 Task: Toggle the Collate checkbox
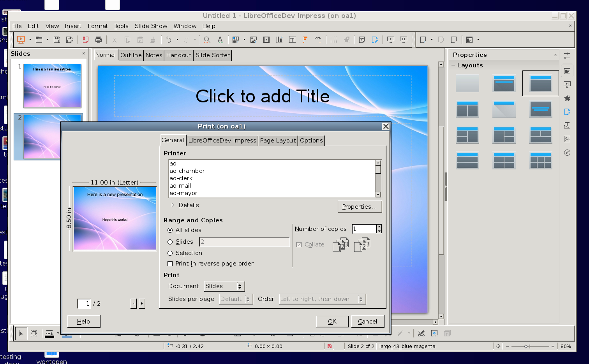click(299, 245)
